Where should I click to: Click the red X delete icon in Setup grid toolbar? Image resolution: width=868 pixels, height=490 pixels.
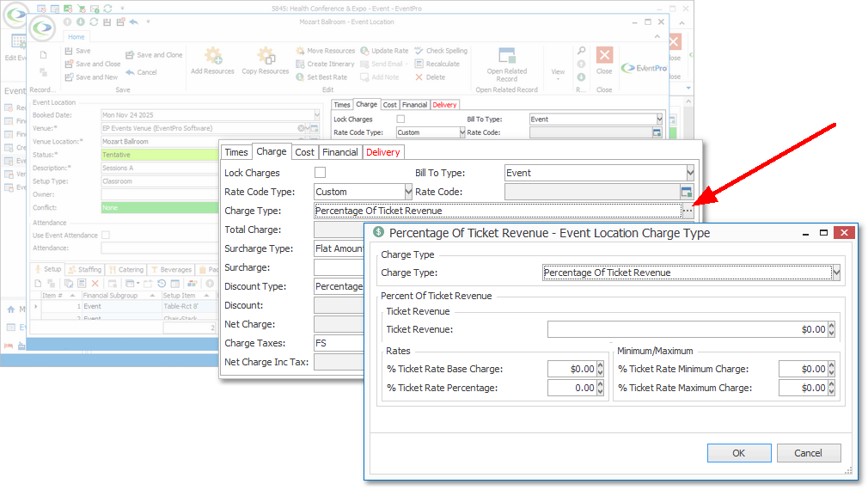95,284
